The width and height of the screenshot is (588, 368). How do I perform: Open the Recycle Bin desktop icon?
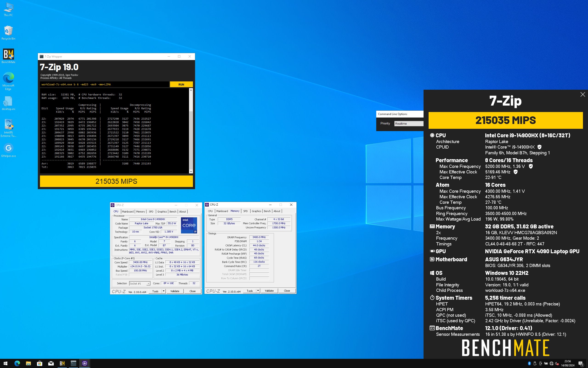[x=8, y=33]
